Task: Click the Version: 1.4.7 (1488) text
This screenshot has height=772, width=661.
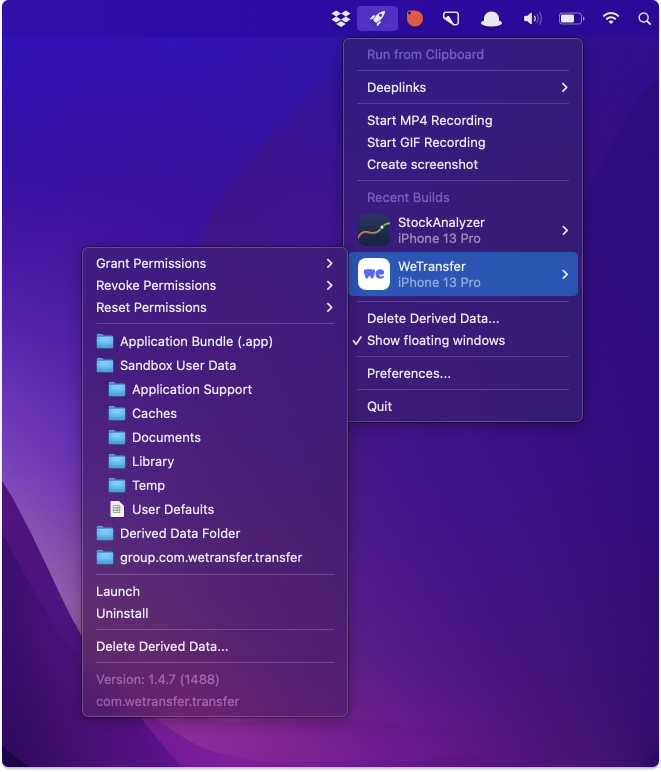Action: coord(157,679)
